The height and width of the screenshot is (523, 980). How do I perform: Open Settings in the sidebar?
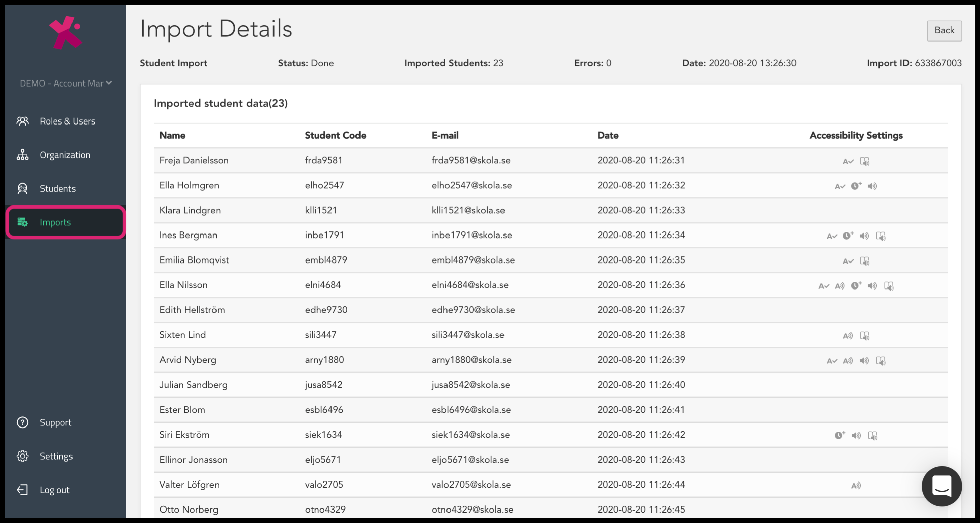coord(65,456)
